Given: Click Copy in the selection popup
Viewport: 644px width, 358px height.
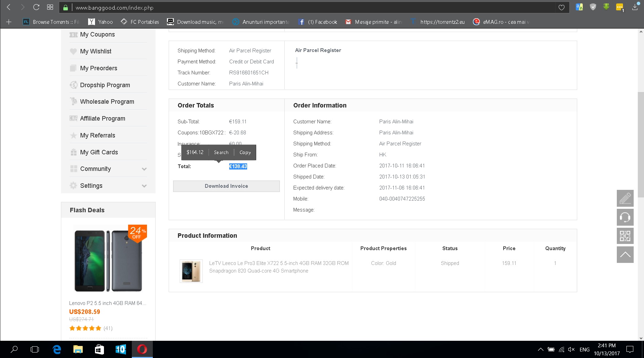Looking at the screenshot, I should point(245,152).
